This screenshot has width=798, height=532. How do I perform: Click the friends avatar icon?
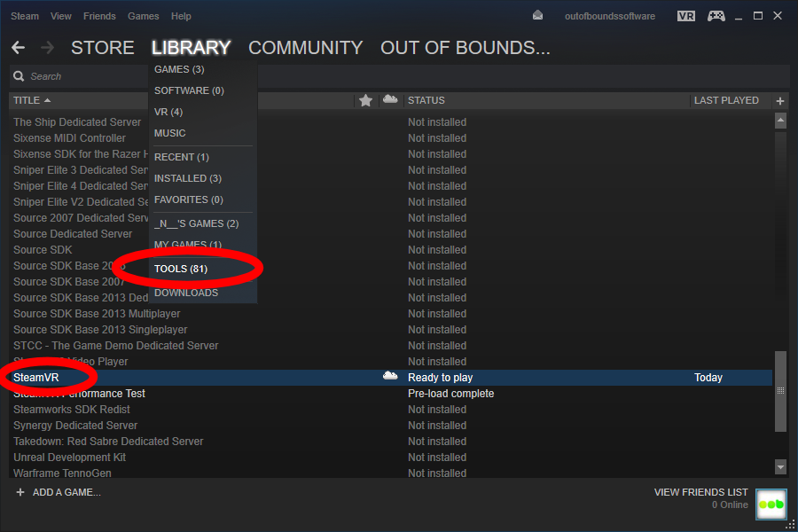(x=771, y=504)
